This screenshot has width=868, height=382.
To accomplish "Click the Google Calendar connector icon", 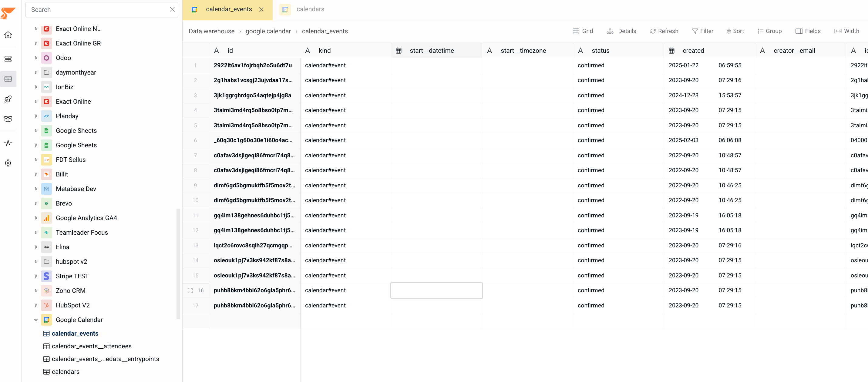I will 46,320.
